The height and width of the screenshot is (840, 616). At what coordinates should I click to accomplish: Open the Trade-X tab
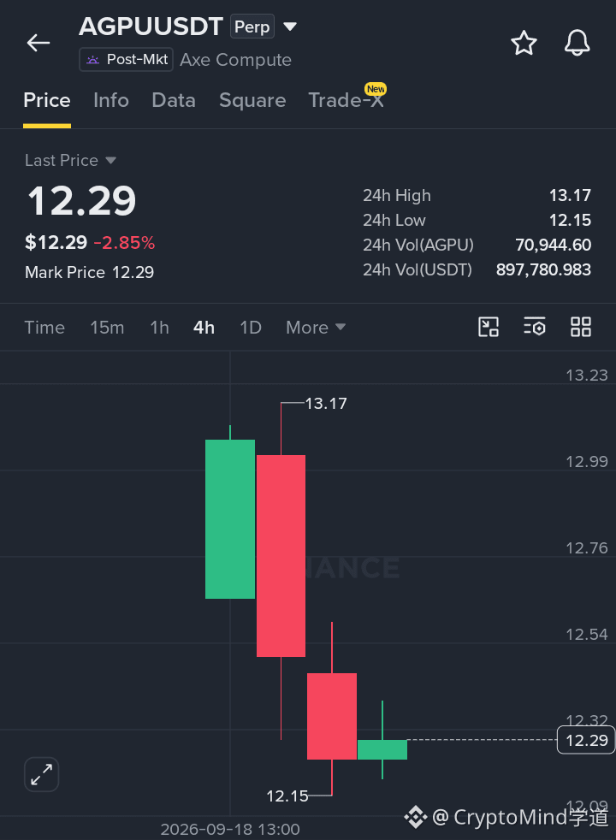click(346, 100)
